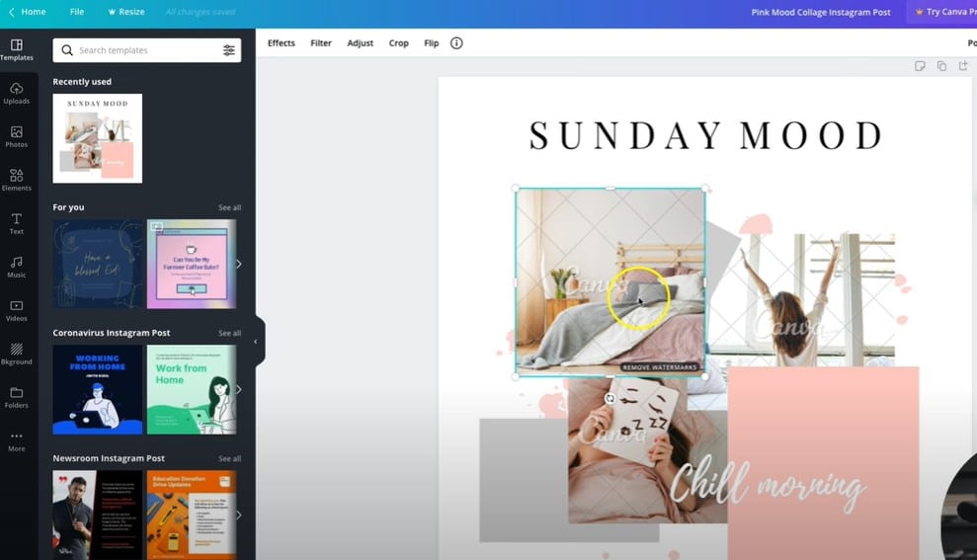Open the Photos sidebar tab

[x=17, y=137]
